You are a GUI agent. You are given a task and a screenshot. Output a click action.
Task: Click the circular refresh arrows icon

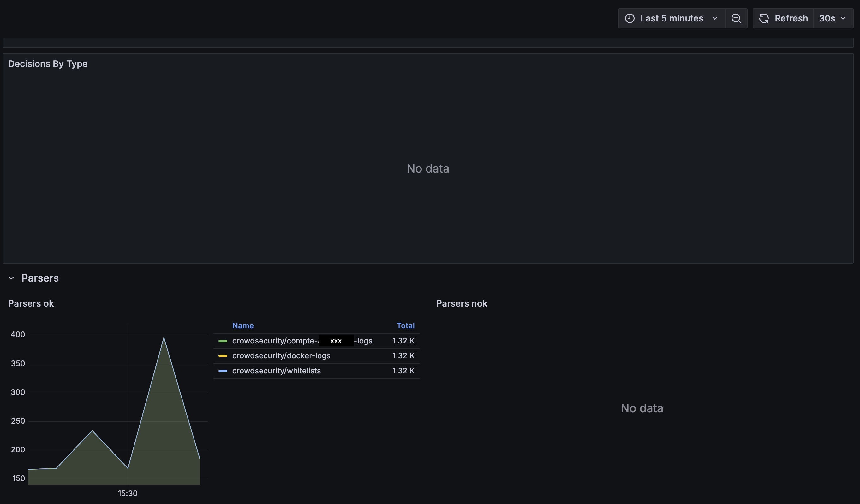coord(764,18)
